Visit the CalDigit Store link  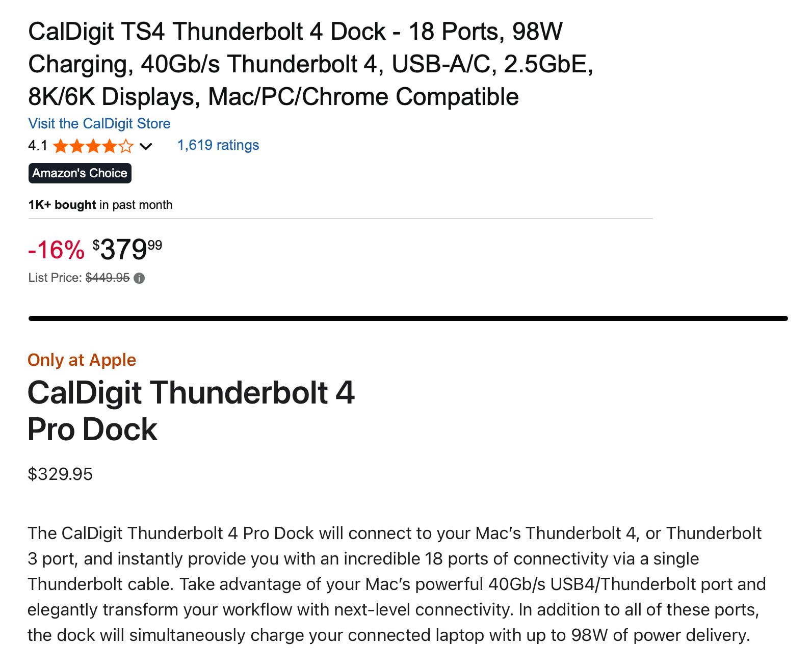pyautogui.click(x=99, y=124)
